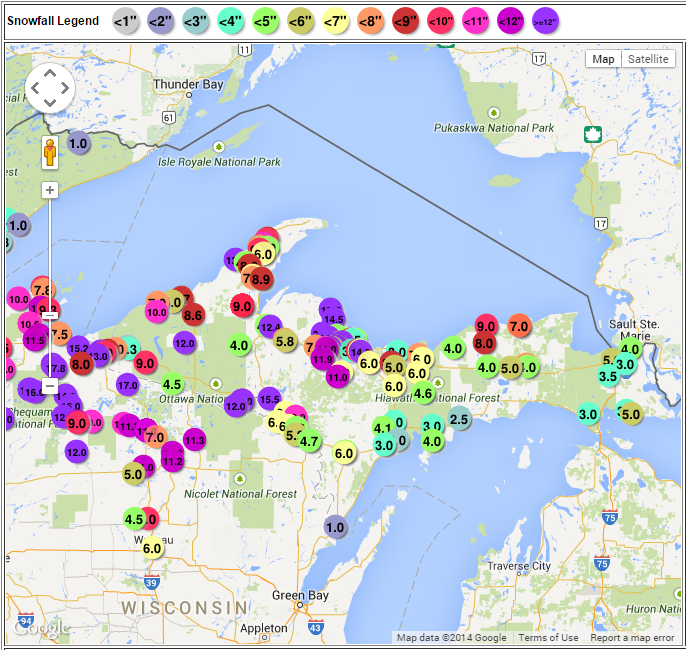Click the 5.8 olive snowfall marker
The width and height of the screenshot is (686, 650).
point(285,341)
